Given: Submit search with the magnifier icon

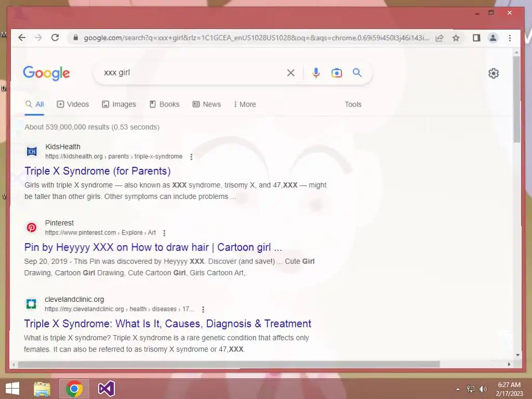Looking at the screenshot, I should click(357, 73).
